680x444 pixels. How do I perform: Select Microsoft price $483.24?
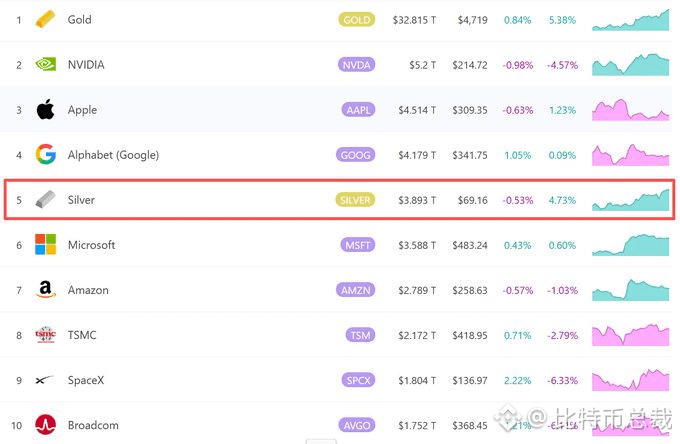click(470, 245)
